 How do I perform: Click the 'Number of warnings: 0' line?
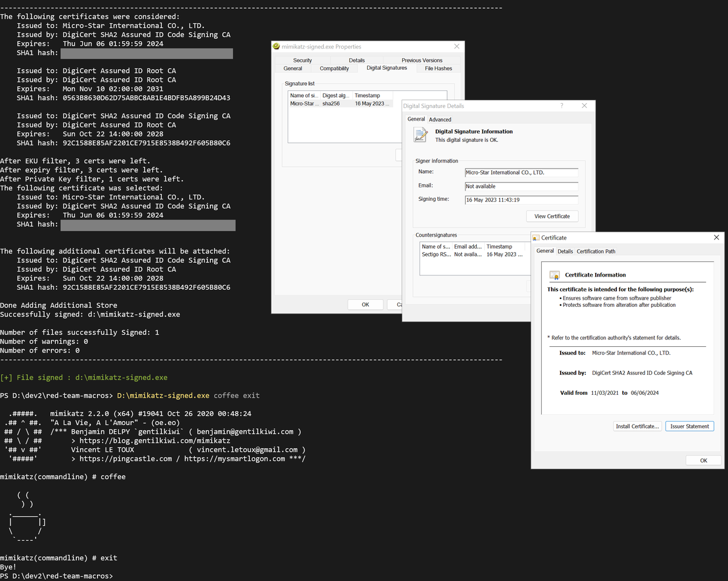pyautogui.click(x=44, y=341)
